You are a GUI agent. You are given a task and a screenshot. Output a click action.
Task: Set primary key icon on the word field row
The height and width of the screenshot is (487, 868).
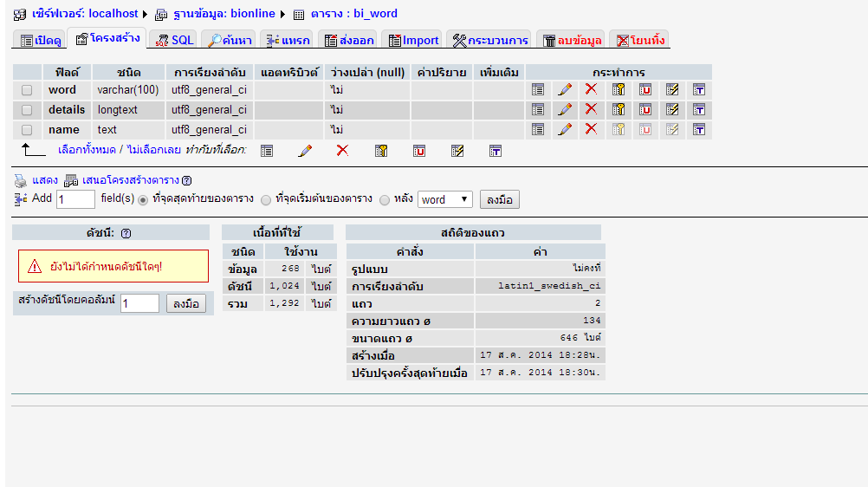click(619, 89)
